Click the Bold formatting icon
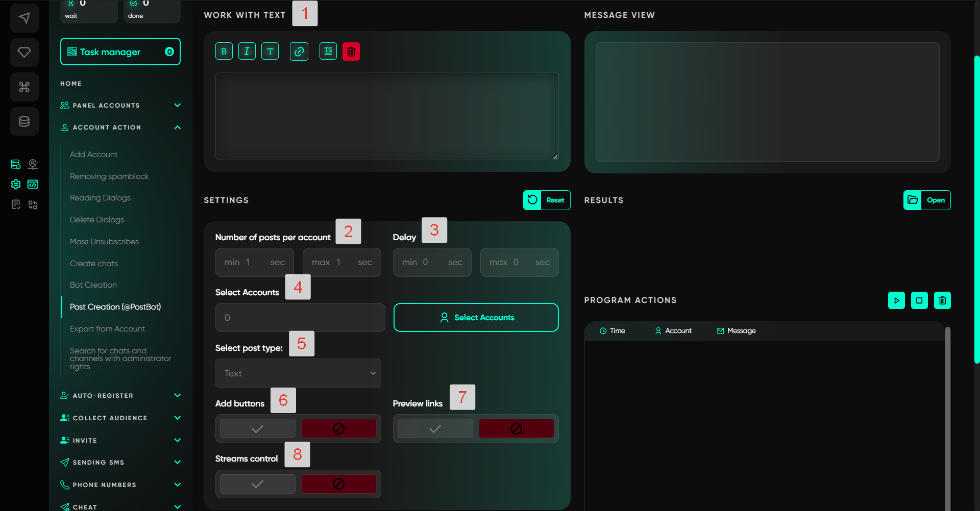 [x=224, y=51]
